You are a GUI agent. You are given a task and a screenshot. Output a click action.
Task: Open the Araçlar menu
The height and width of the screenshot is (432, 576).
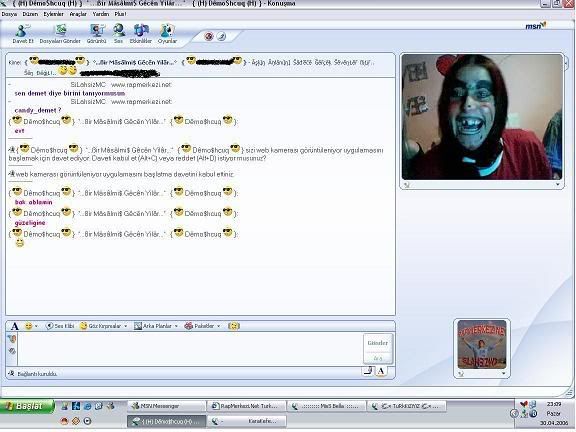point(78,14)
